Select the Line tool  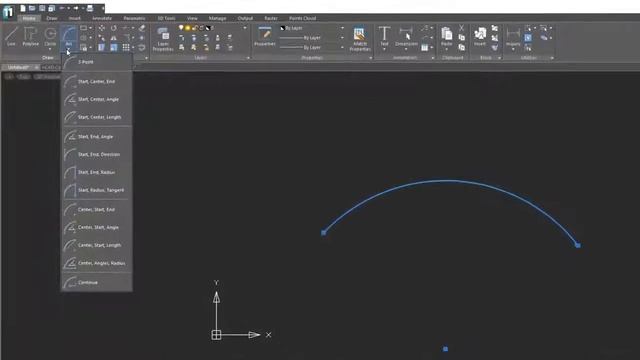[11, 36]
